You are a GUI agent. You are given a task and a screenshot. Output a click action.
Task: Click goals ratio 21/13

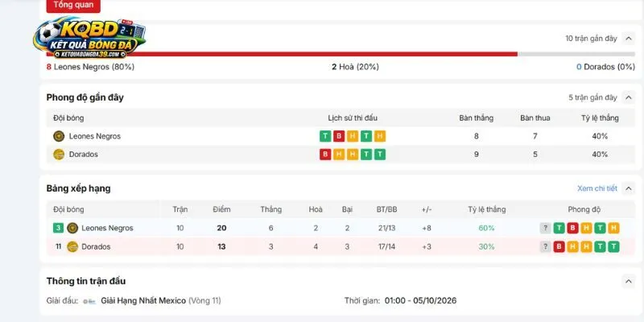(x=387, y=228)
